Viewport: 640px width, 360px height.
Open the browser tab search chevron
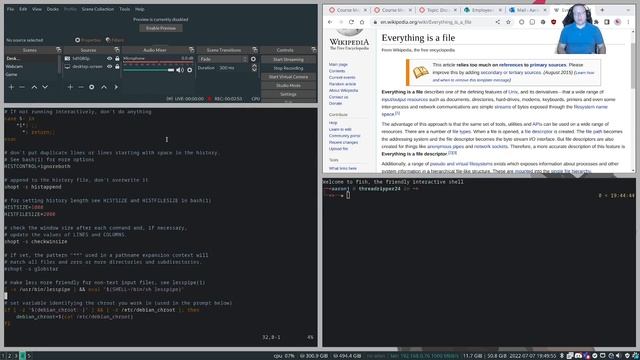tap(628, 10)
